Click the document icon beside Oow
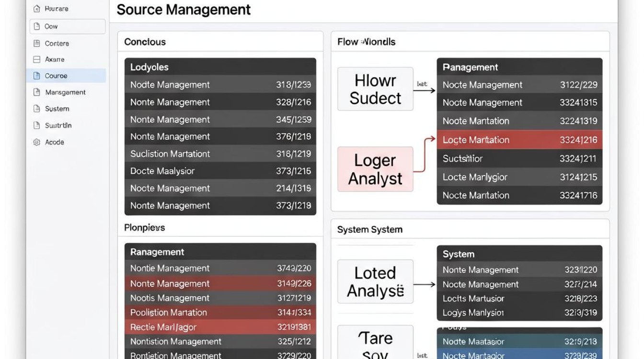Viewport: 644px width, 359px height. click(x=36, y=26)
